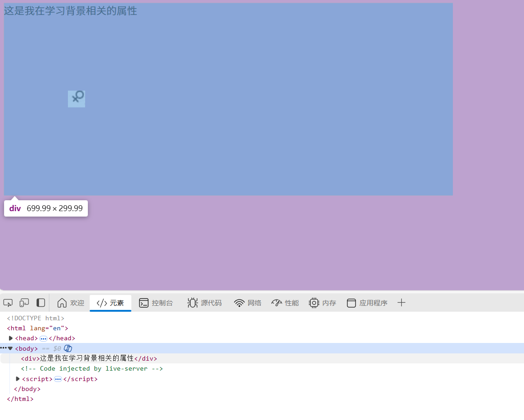Click the plus icon to add more tools
Screen dimensions: 524x420
tap(401, 303)
